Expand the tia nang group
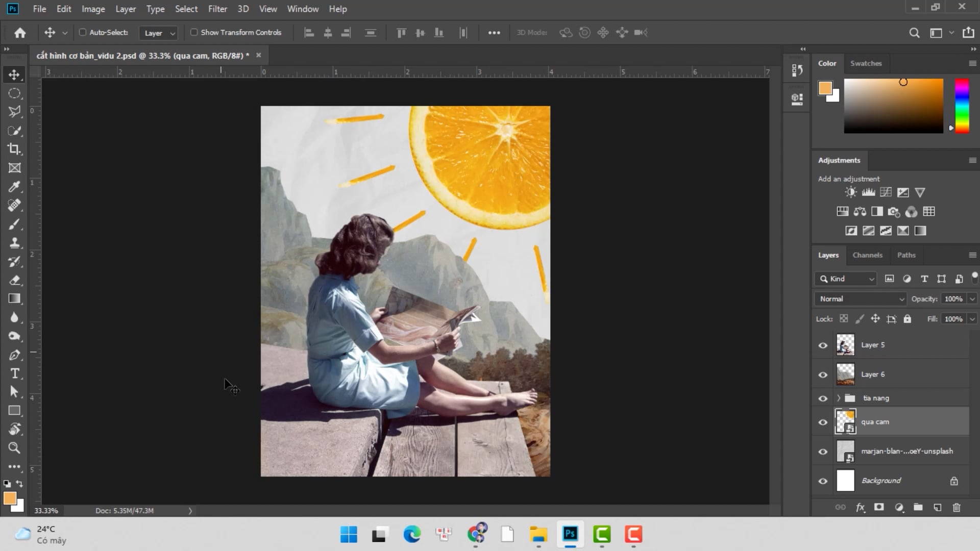Viewport: 980px width, 551px height. click(x=839, y=398)
